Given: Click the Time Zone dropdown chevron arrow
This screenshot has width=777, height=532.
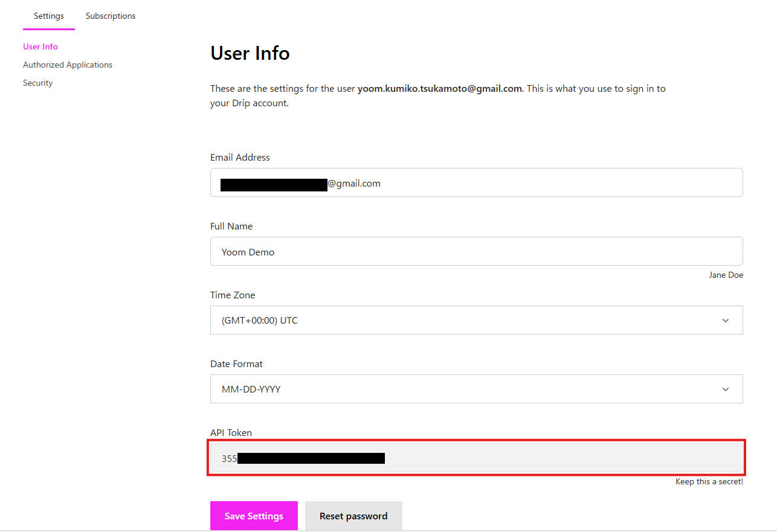Looking at the screenshot, I should tap(726, 321).
